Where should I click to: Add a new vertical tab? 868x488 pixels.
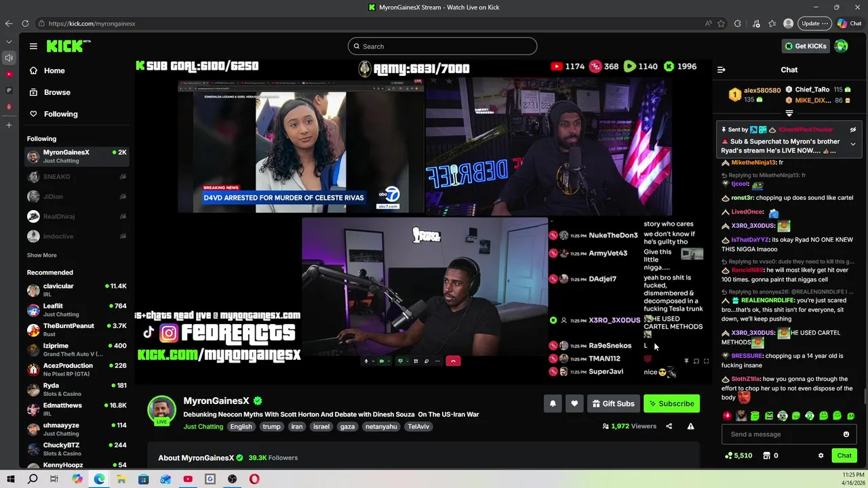pyautogui.click(x=9, y=125)
